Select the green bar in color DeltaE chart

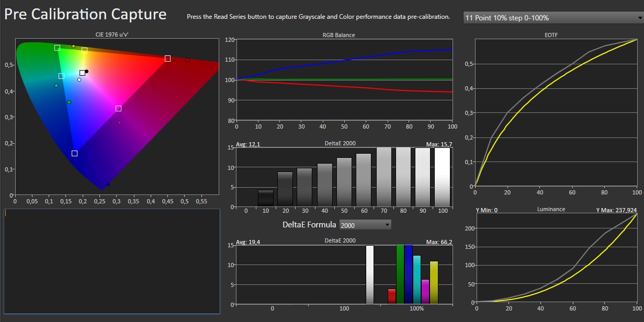(400, 274)
